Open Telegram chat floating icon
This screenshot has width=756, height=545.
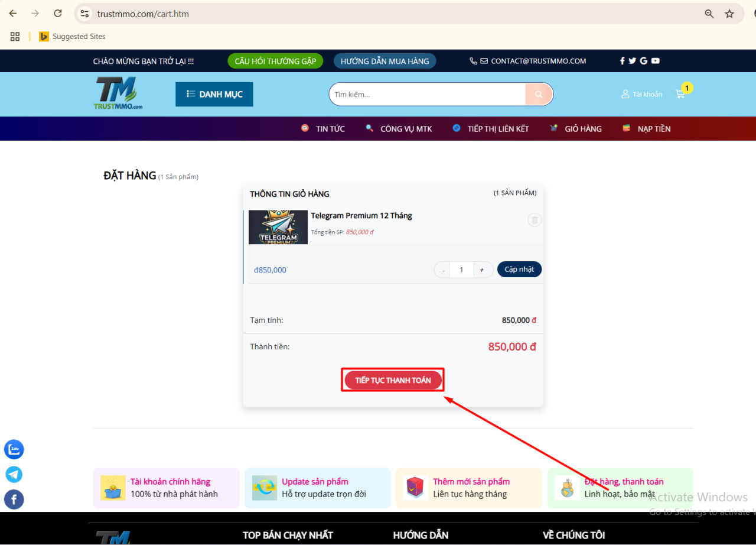coord(14,474)
